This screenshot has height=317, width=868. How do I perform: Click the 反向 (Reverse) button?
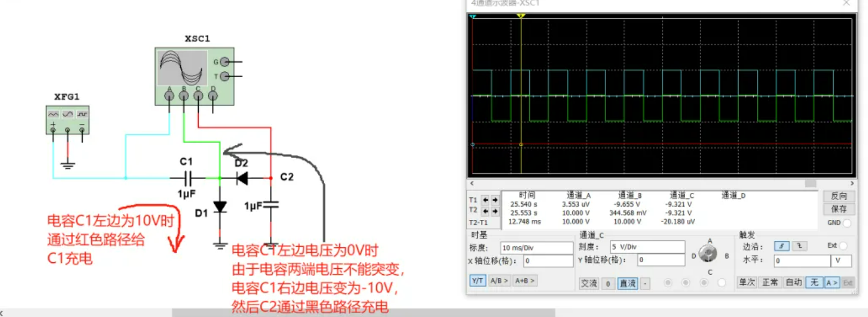coord(838,196)
